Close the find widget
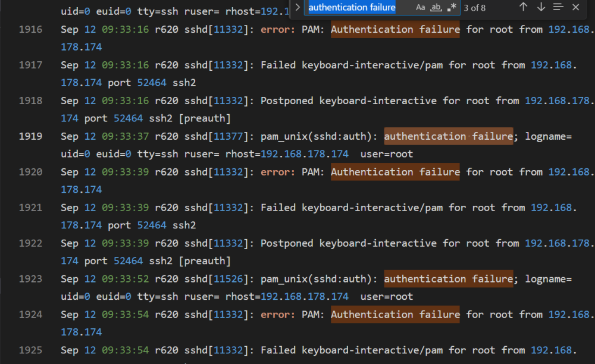This screenshot has width=595, height=364. click(x=575, y=7)
